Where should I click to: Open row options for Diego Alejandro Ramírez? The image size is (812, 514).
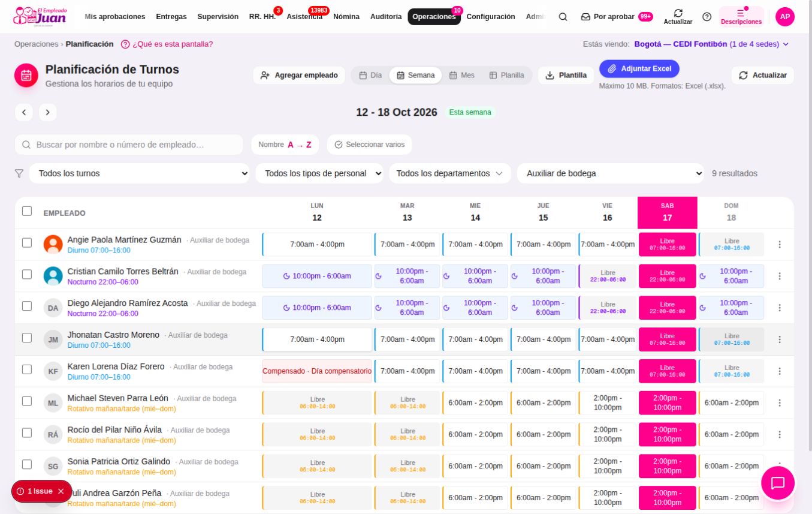780,308
